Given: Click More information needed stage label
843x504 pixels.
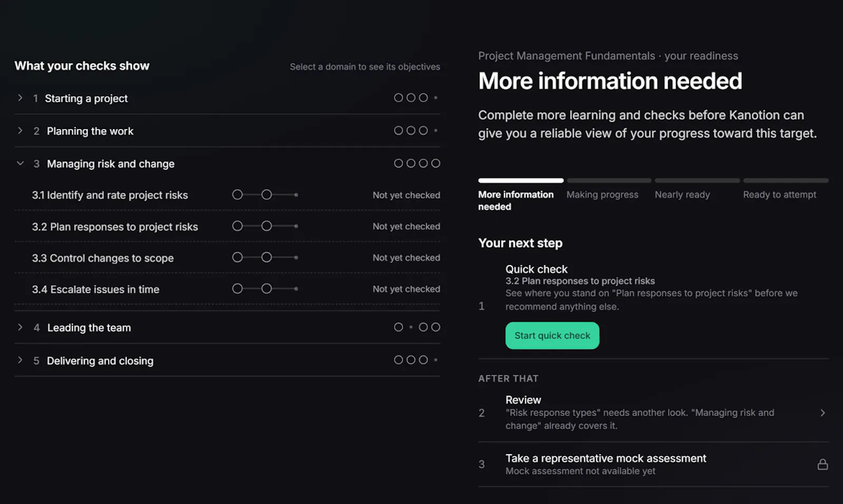Looking at the screenshot, I should pyautogui.click(x=516, y=201).
